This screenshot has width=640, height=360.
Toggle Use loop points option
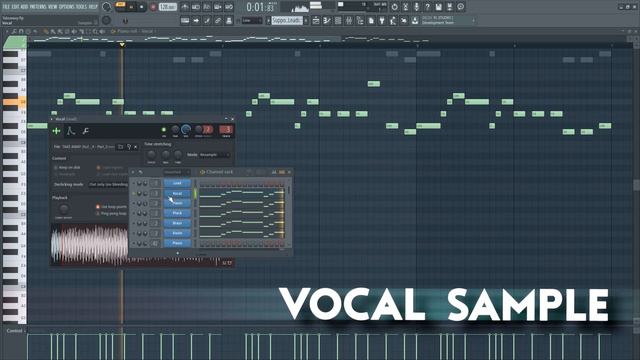[98, 207]
